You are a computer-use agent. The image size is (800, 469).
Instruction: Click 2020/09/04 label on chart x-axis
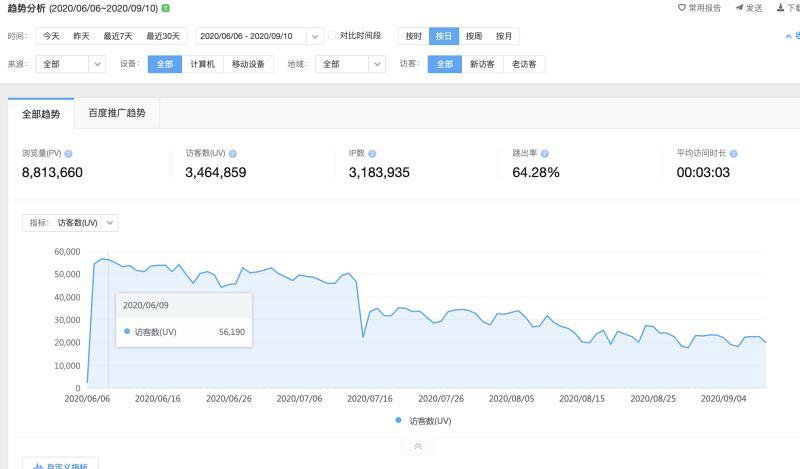[x=723, y=399]
